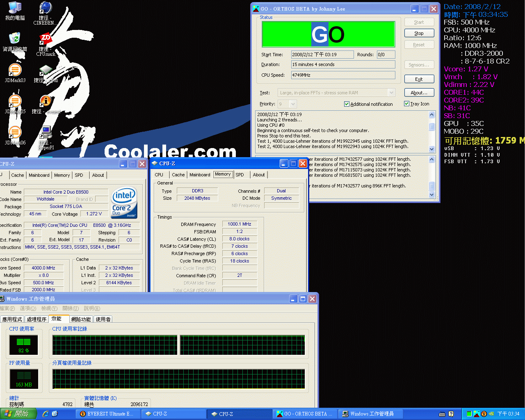Click help icon in taskbar language bar

(x=451, y=414)
